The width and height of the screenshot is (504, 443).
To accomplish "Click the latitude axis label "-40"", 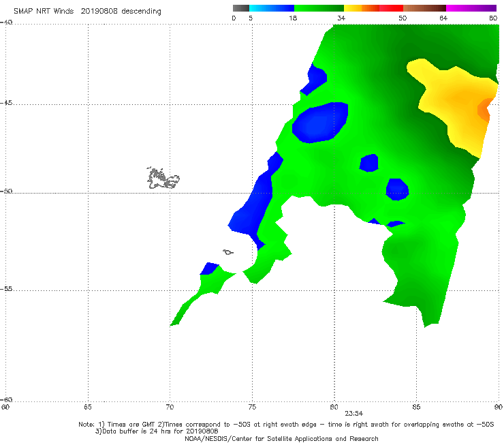I will [6, 22].
